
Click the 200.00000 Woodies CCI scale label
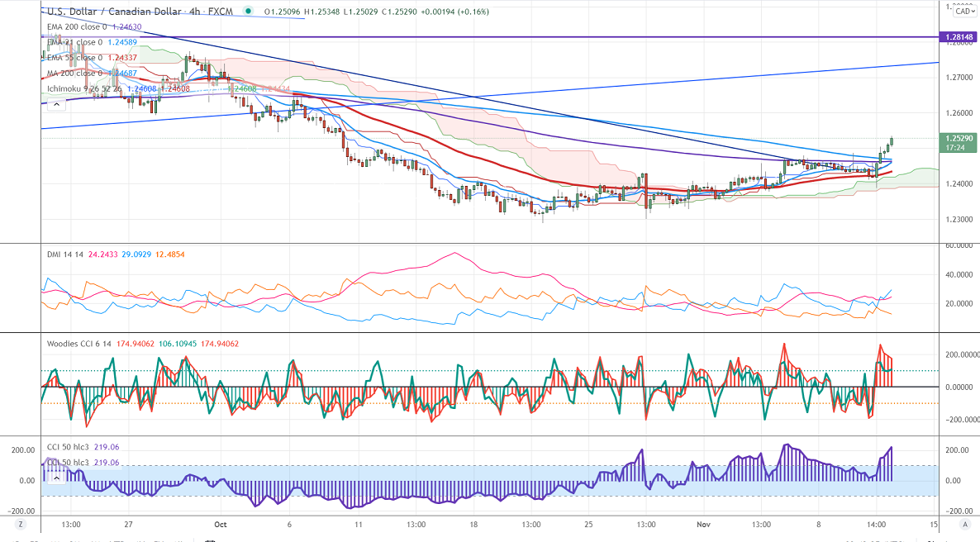point(962,354)
